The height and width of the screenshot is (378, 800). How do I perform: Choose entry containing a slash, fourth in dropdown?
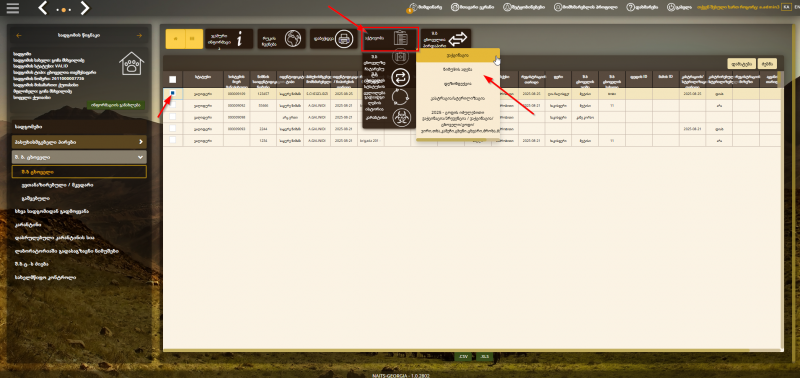click(458, 98)
